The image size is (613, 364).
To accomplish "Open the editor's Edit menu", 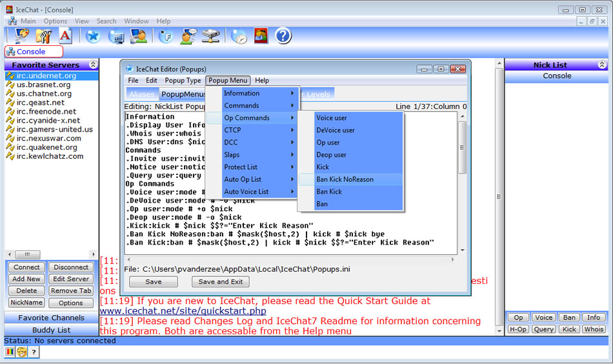I will click(x=151, y=80).
